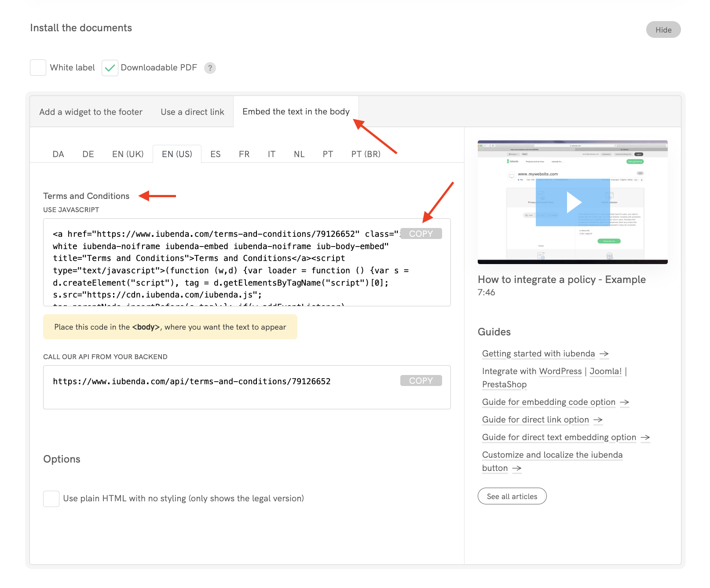Image resolution: width=710 pixels, height=588 pixels.
Task: Click the arrow after Guide for embedding code option
Action: point(625,402)
